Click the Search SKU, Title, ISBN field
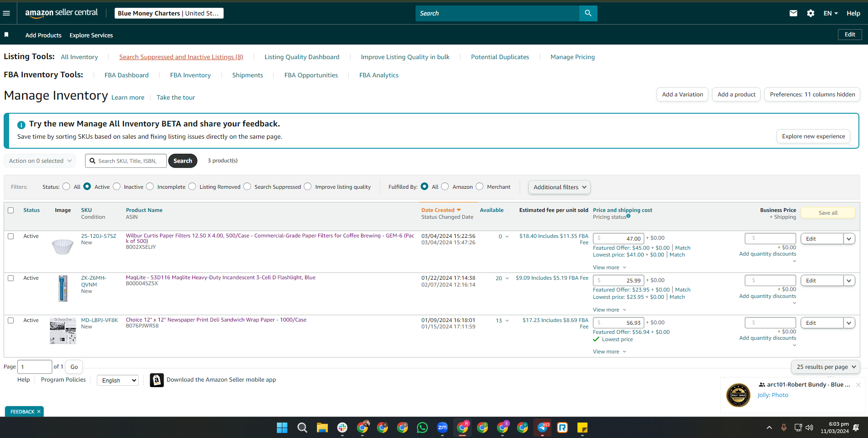This screenshot has width=868, height=438. click(126, 161)
